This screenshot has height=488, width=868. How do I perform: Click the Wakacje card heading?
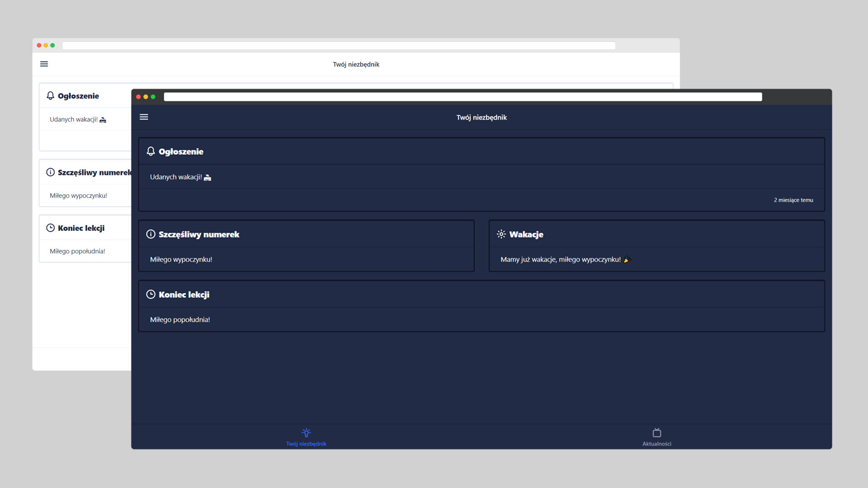pyautogui.click(x=526, y=235)
